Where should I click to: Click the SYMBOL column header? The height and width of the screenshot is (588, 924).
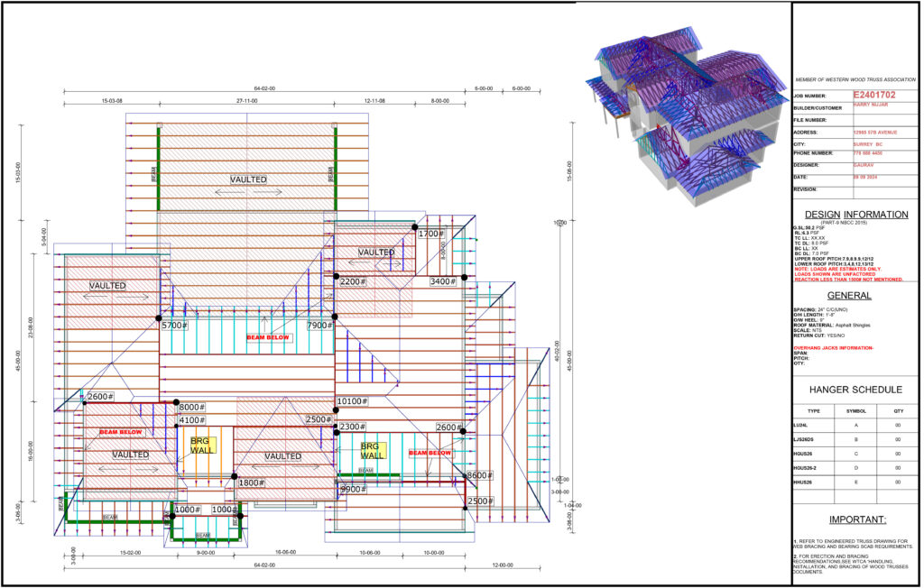855,410
